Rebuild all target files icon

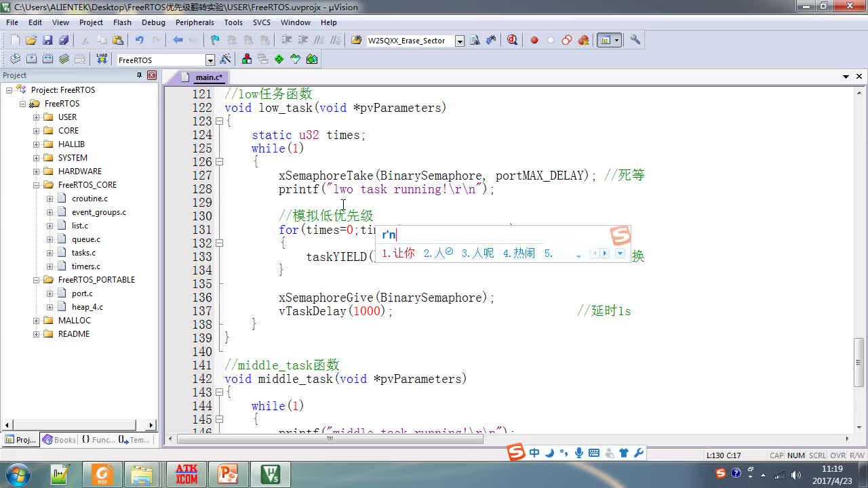coord(47,60)
